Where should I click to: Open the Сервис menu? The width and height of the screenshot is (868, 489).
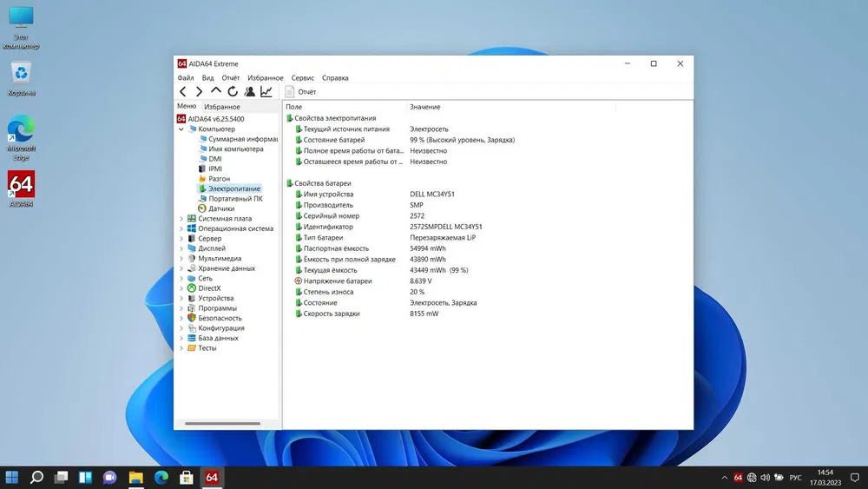pyautogui.click(x=302, y=78)
